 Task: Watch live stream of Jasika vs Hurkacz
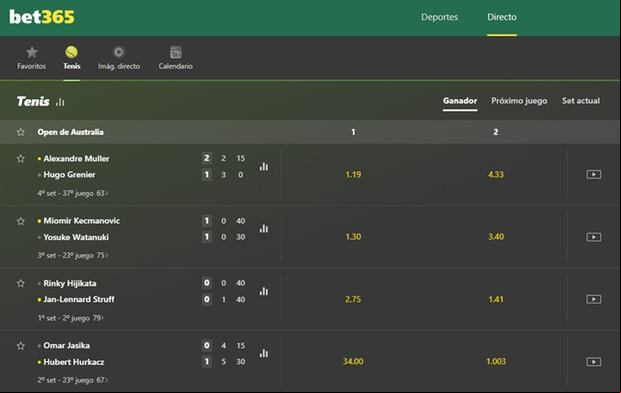point(594,362)
